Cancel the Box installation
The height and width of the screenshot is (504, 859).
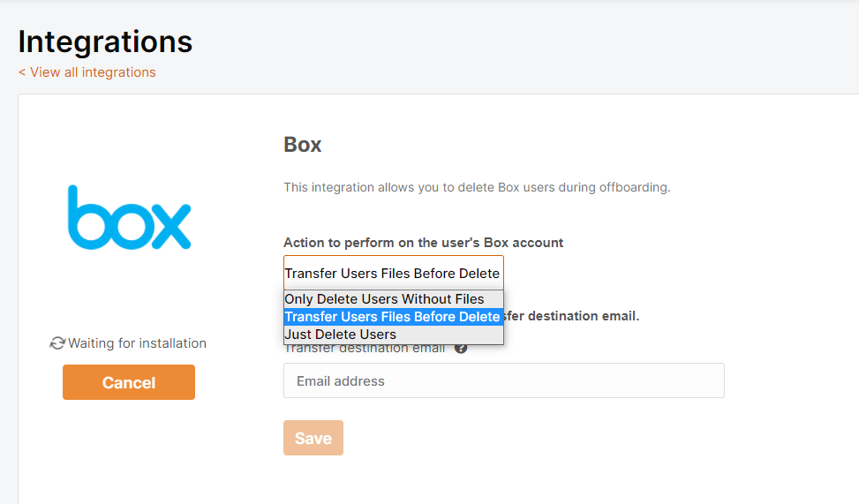point(129,382)
